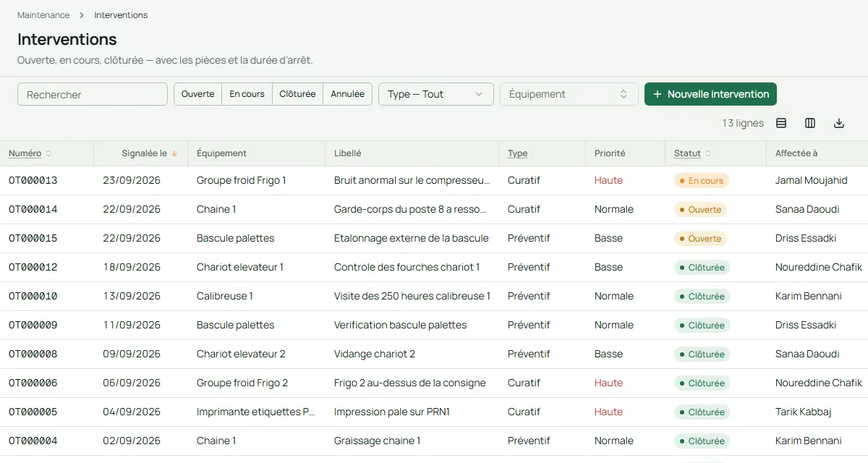Go to Maintenance breadcrumb
Image resolution: width=868 pixels, height=463 pixels.
point(43,15)
